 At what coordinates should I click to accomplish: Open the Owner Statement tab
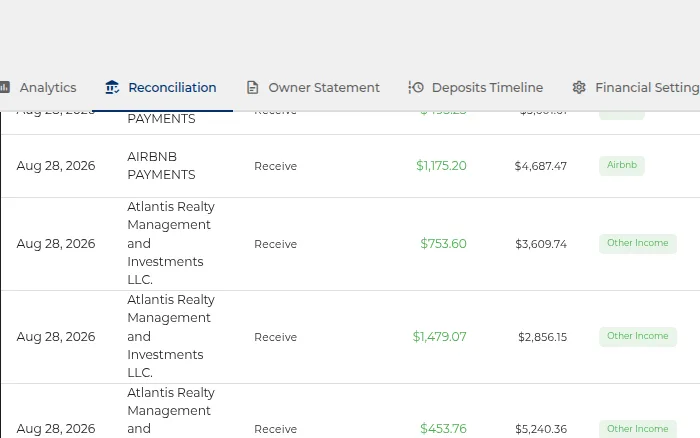313,88
